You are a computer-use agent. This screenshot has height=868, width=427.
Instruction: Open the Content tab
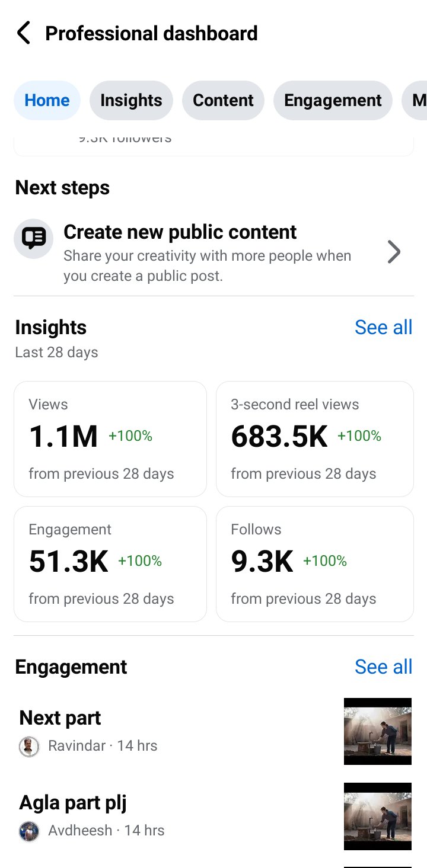click(223, 100)
